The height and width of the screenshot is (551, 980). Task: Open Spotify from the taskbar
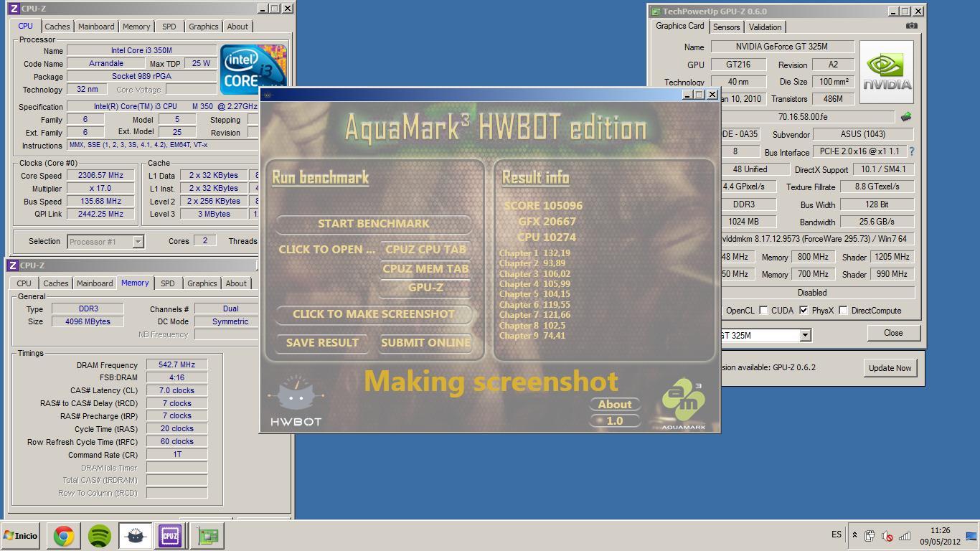99,535
